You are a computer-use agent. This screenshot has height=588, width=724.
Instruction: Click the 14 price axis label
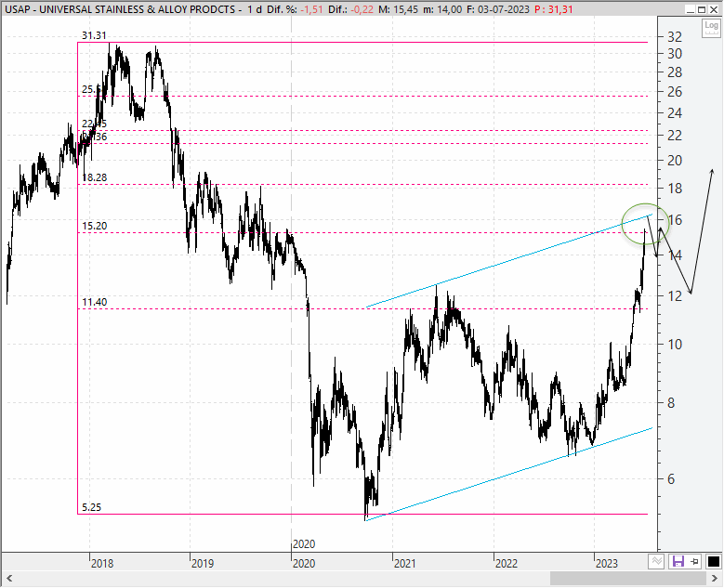(675, 255)
